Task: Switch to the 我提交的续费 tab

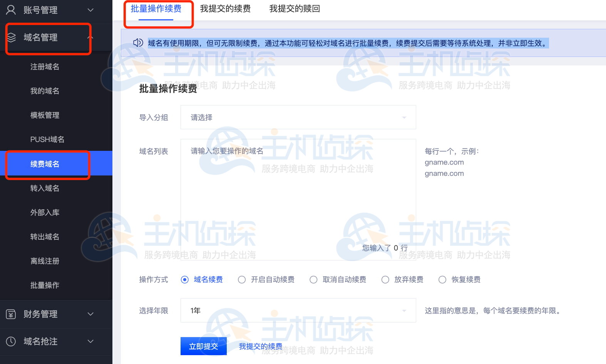Action: coord(225,8)
